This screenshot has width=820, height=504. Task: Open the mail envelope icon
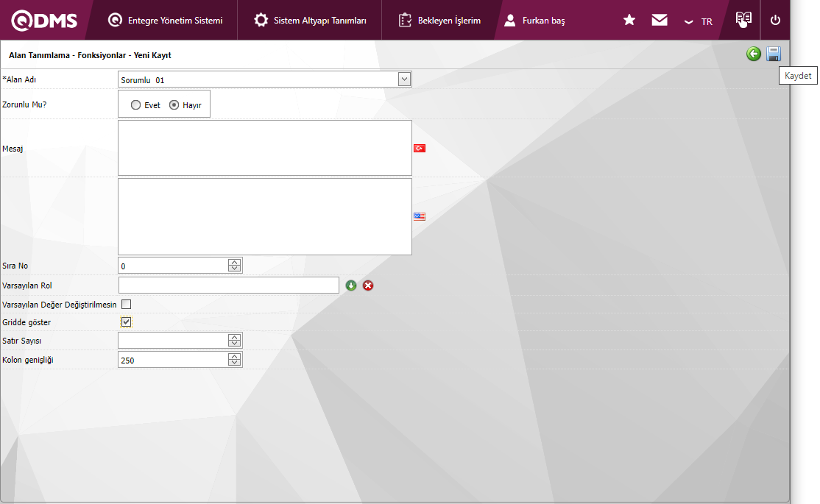click(x=660, y=20)
